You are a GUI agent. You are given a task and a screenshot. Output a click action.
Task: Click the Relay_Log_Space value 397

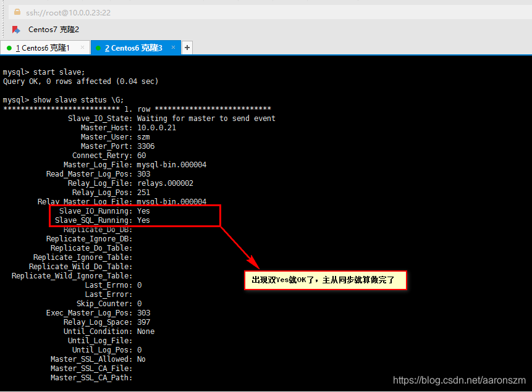click(143, 322)
